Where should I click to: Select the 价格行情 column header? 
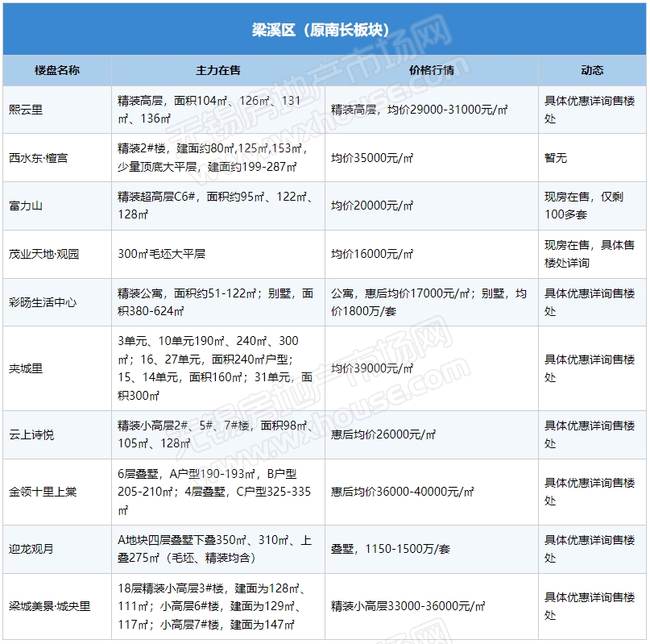[x=432, y=70]
